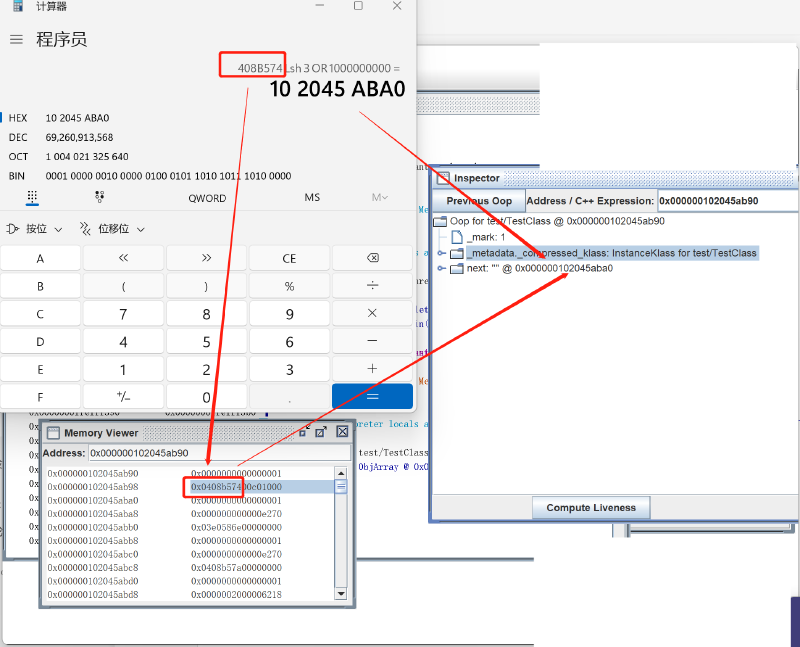Select the OCT number base

18,156
